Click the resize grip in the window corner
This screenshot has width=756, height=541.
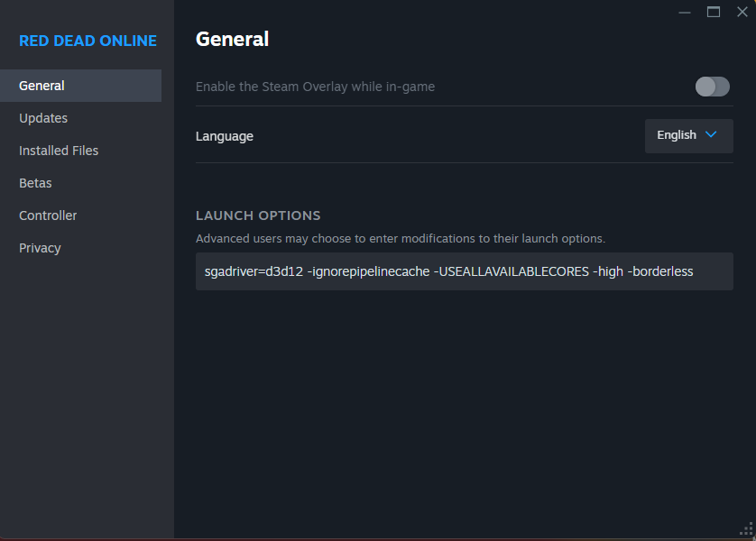coord(747,530)
